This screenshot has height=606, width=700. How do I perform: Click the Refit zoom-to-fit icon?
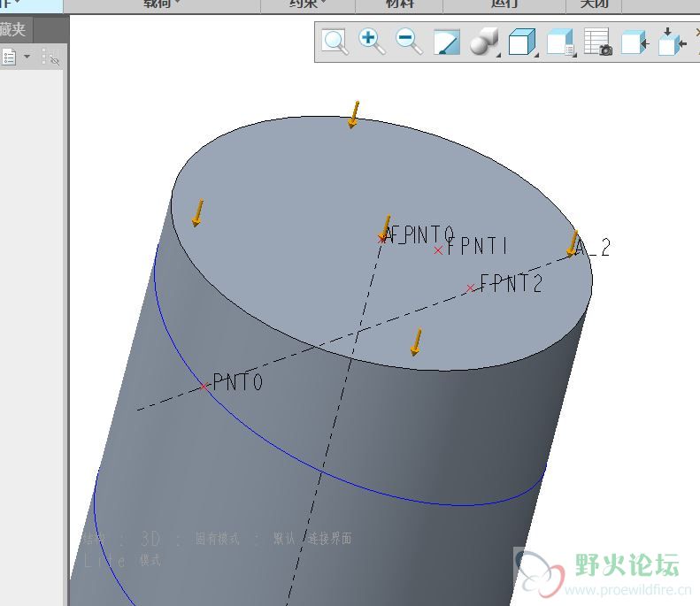tap(335, 42)
